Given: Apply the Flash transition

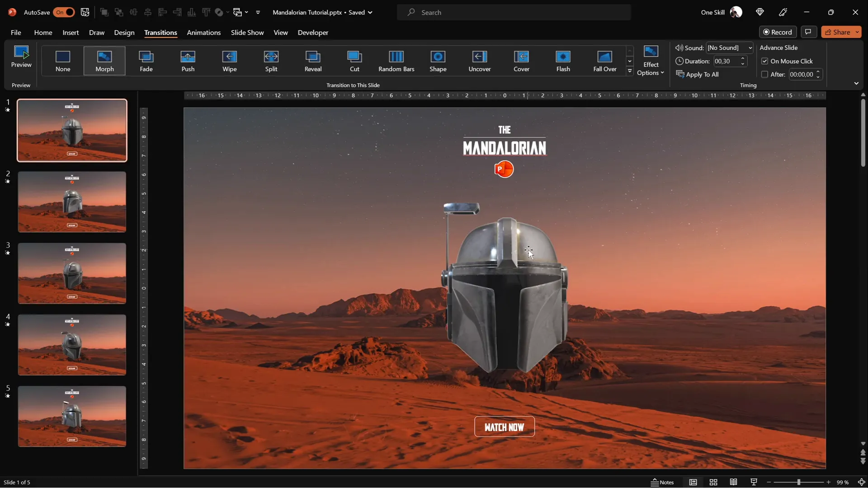Looking at the screenshot, I should 563,61.
